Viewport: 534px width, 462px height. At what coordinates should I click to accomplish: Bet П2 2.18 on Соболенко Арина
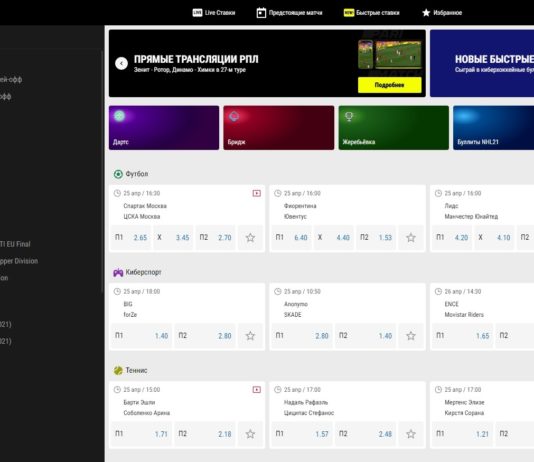point(205,434)
